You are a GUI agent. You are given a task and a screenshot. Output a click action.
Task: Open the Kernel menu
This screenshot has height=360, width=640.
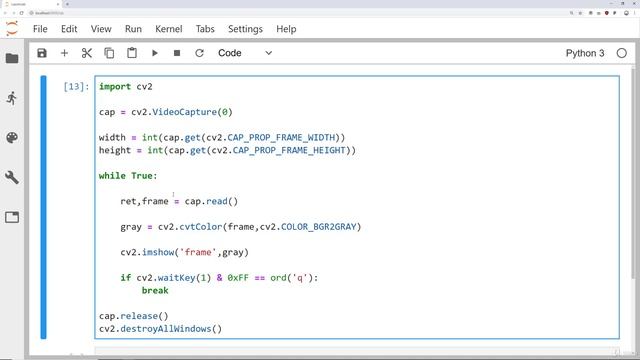[x=169, y=29]
